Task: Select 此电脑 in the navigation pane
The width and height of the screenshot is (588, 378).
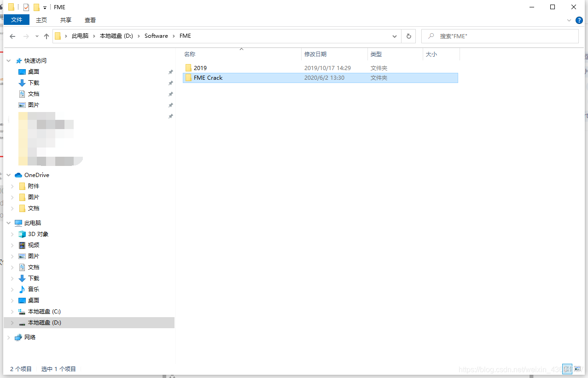Action: (33, 223)
